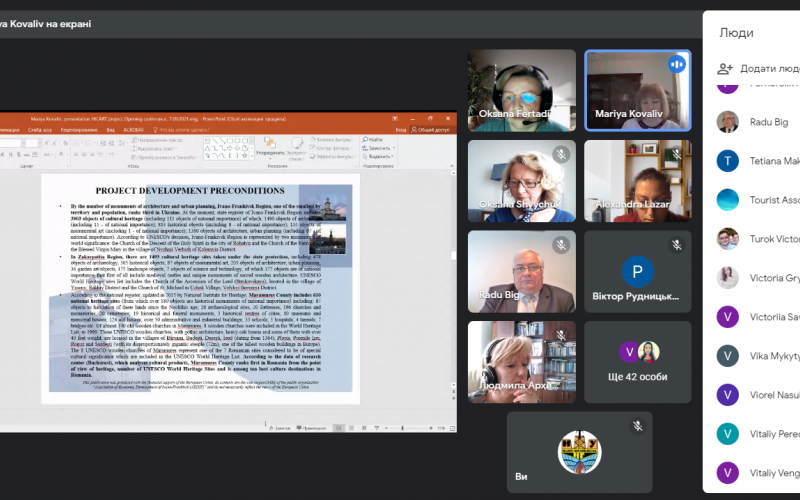Toggle Примечания comments in PowerPoint status bar
Screen dimensions: 800x500
click(312, 428)
